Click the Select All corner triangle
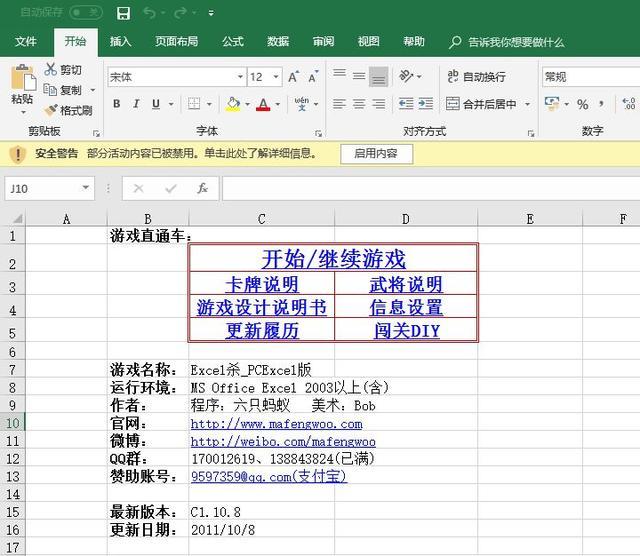Viewport: 640px width, 556px height. point(17,218)
